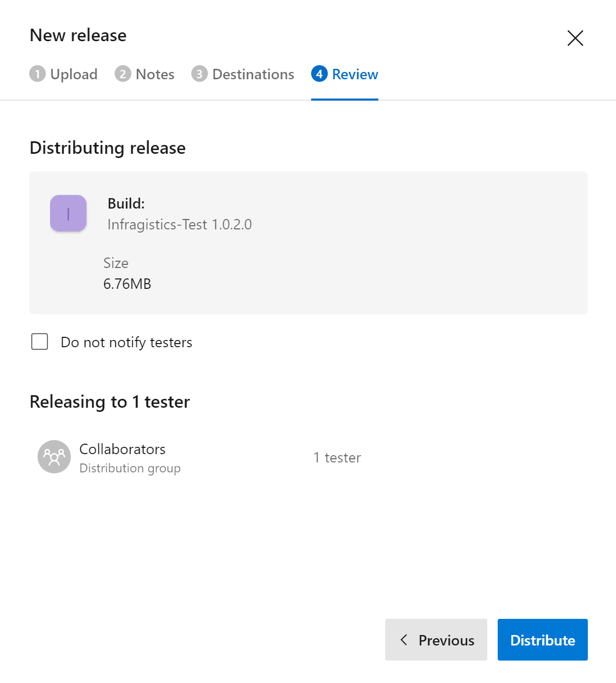
Task: Click the Collaborators group name
Action: [122, 449]
